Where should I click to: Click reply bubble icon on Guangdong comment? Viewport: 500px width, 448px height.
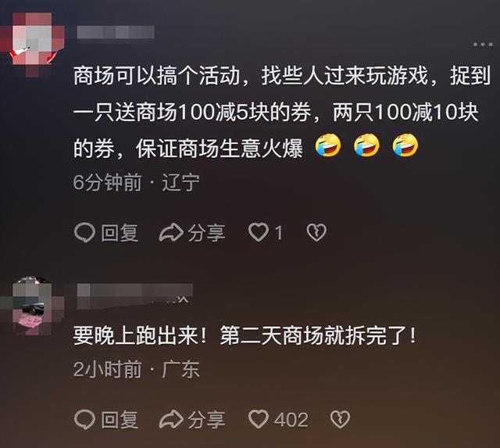[84, 419]
